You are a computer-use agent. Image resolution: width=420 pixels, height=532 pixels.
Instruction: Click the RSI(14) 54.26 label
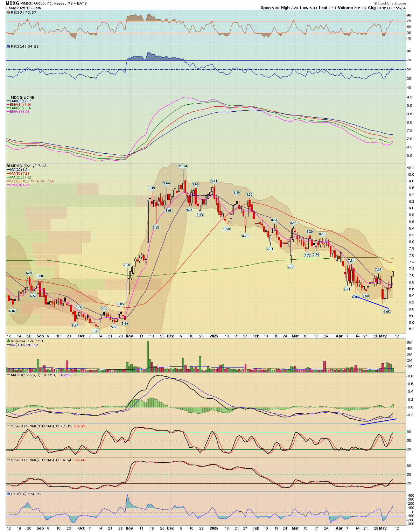24,46
